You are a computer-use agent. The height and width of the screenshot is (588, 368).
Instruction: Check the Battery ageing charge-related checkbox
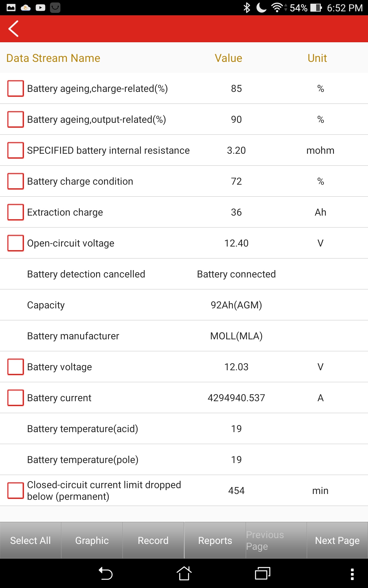tap(16, 89)
